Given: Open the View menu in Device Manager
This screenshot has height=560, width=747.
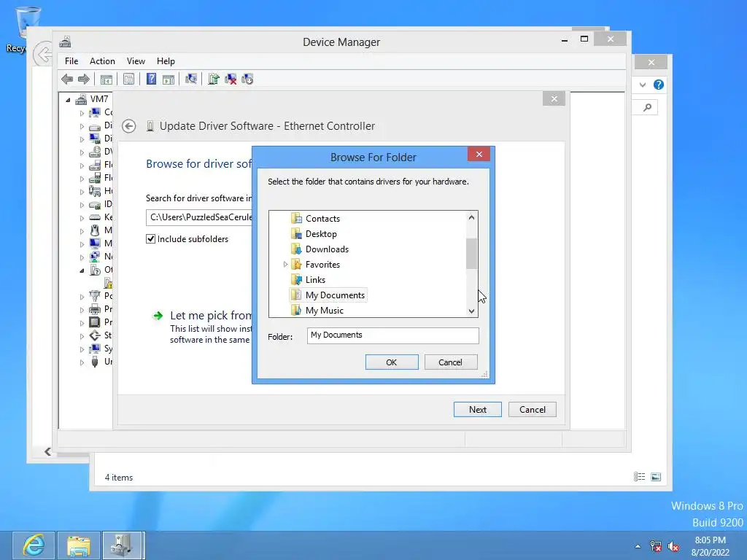Looking at the screenshot, I should 136,61.
